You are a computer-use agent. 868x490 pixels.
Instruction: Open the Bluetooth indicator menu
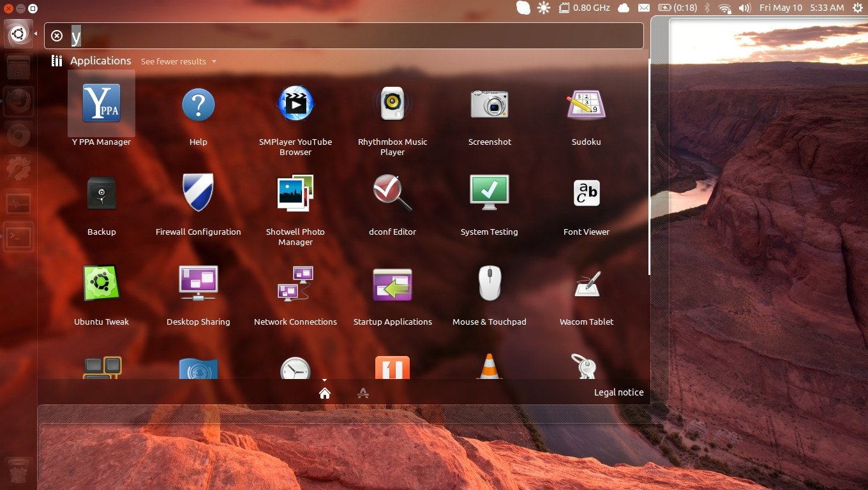[707, 8]
